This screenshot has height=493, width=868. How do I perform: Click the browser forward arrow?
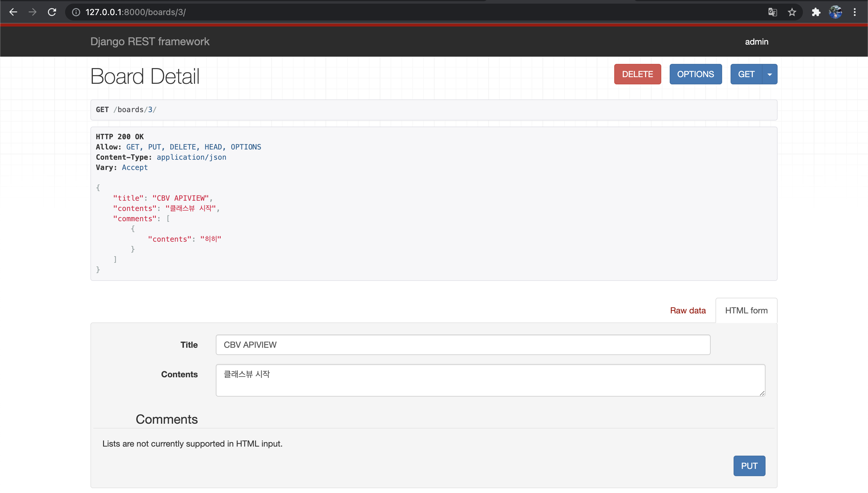coord(33,12)
